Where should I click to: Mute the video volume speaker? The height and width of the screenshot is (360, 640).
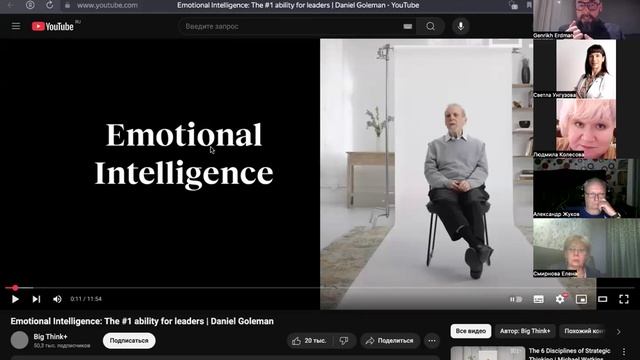pos(57,299)
